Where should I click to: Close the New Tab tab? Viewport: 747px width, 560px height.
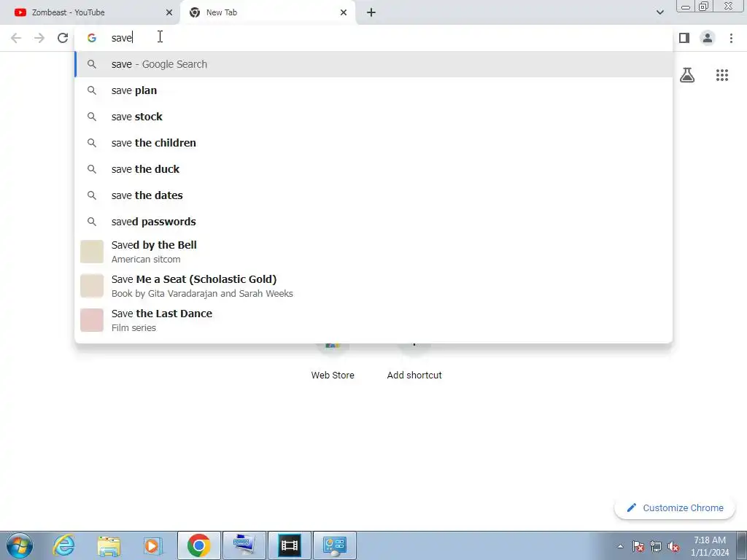(344, 12)
